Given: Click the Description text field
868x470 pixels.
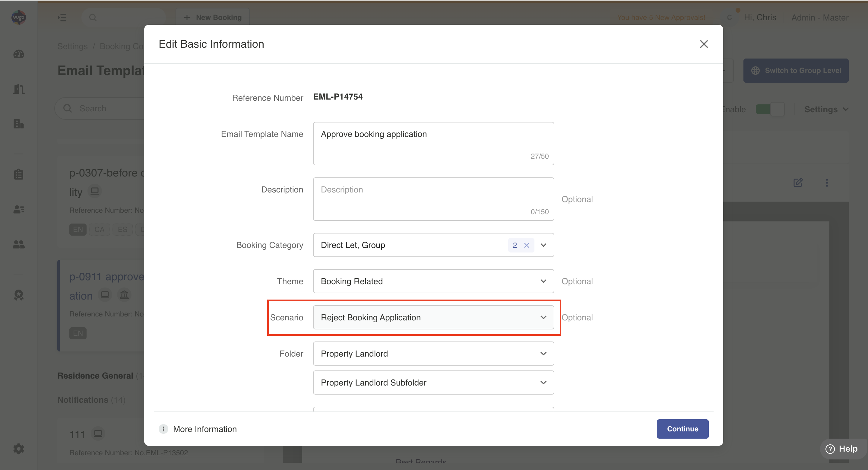Looking at the screenshot, I should [433, 199].
